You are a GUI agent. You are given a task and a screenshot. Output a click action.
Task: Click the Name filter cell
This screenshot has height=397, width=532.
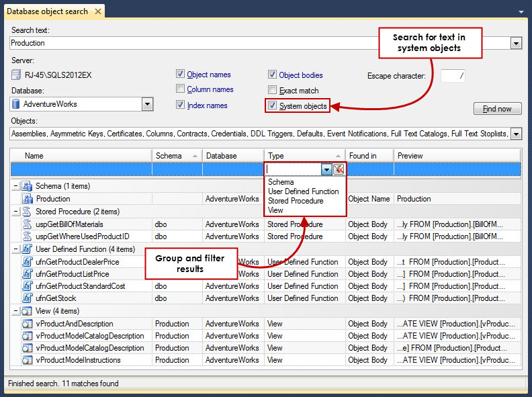[81, 169]
